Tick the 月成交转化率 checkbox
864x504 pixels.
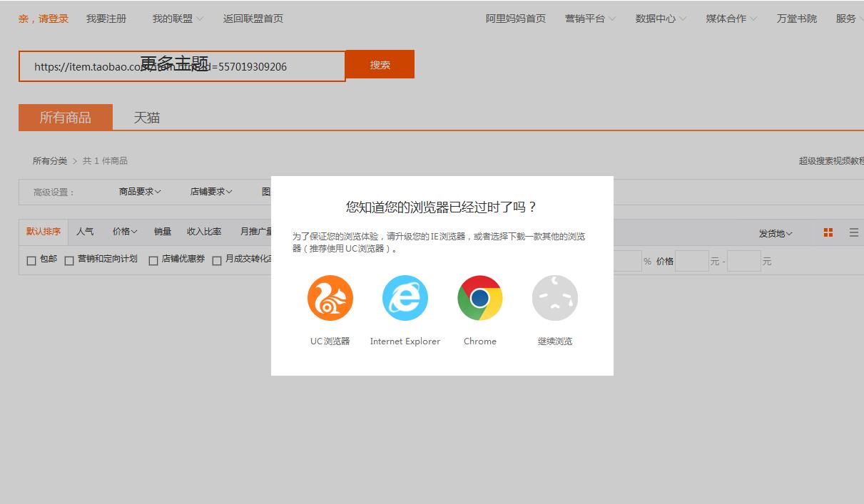217,261
